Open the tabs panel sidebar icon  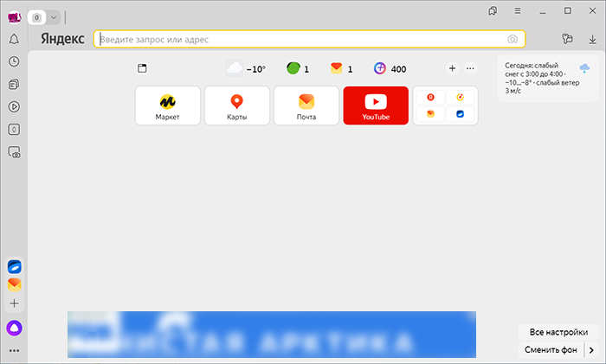coord(14,130)
